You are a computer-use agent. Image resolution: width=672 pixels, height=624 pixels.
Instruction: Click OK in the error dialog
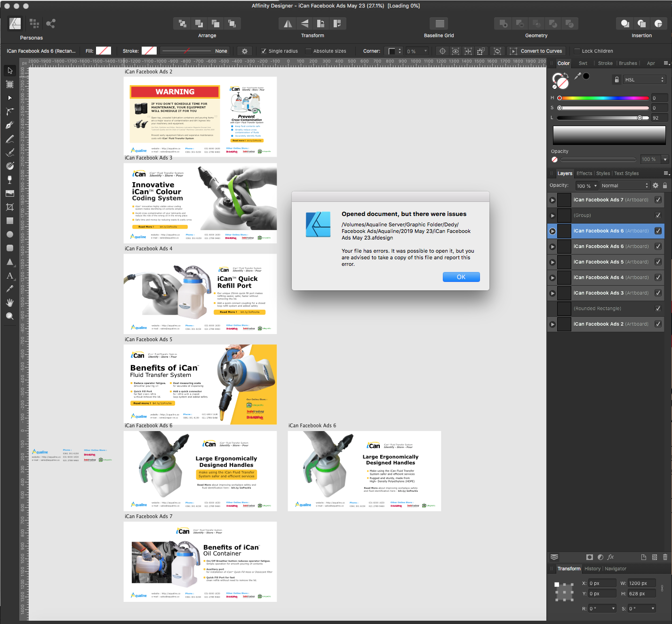[x=461, y=277]
